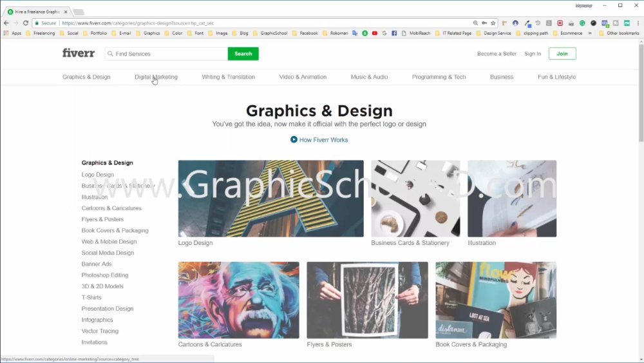
Task: Show hidden bookmarks via the double chevron
Action: 590,33
